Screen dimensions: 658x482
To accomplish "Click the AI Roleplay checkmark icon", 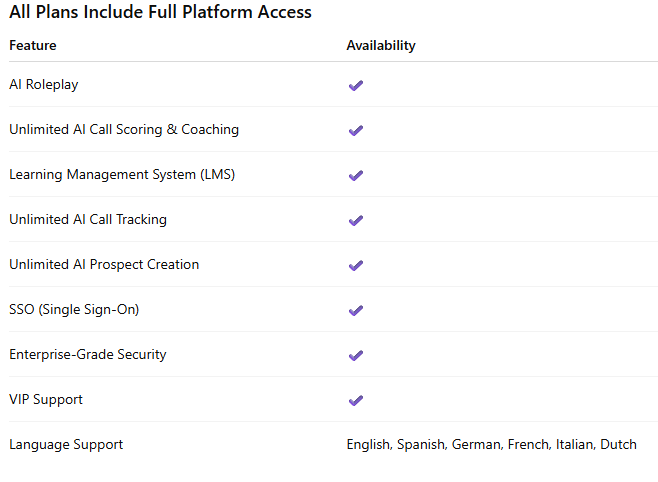I will tap(355, 85).
